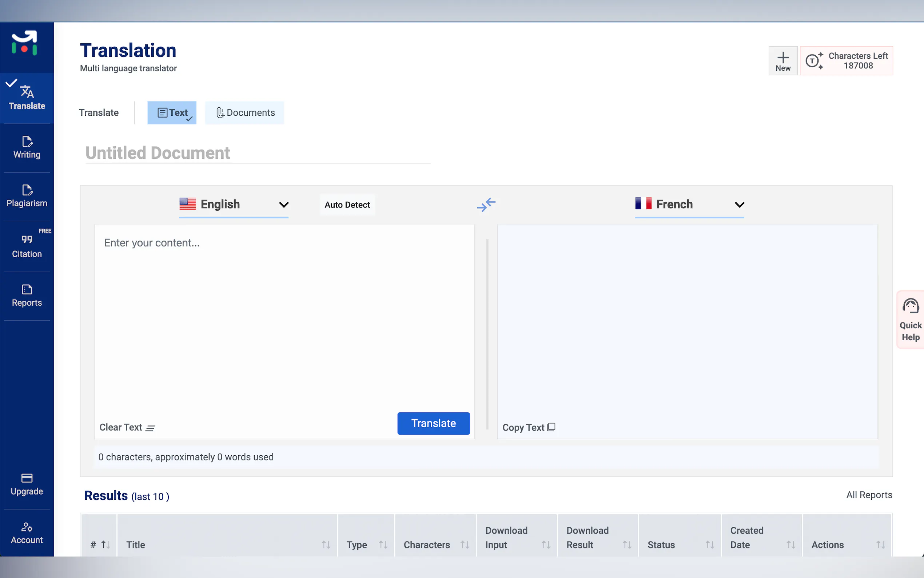
Task: Open the Plagiarism checker in sidebar
Action: pyautogui.click(x=27, y=196)
